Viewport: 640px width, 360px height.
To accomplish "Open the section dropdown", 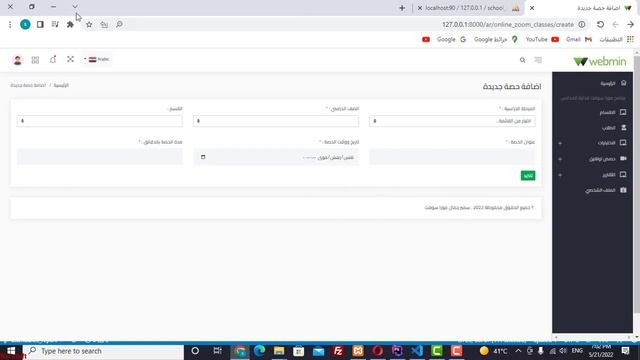I will [100, 121].
